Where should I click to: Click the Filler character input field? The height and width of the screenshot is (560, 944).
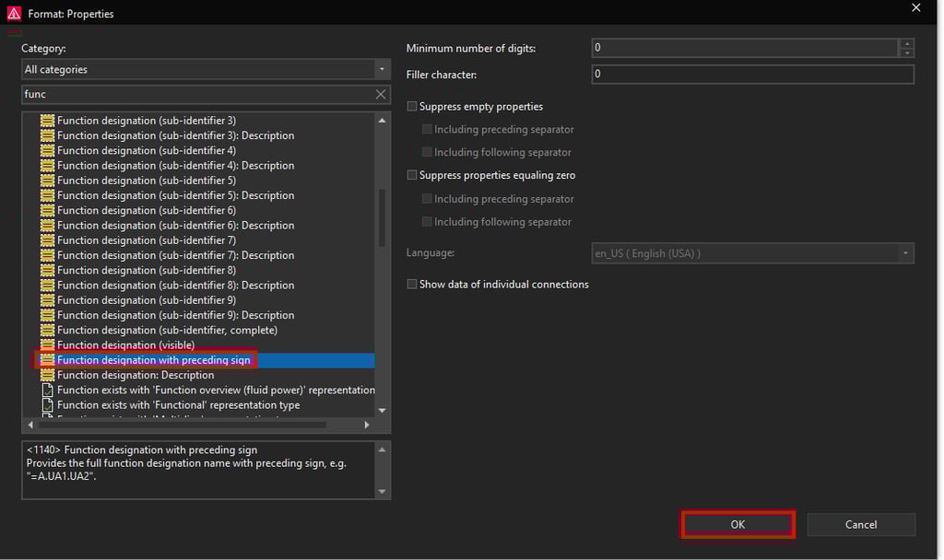752,74
